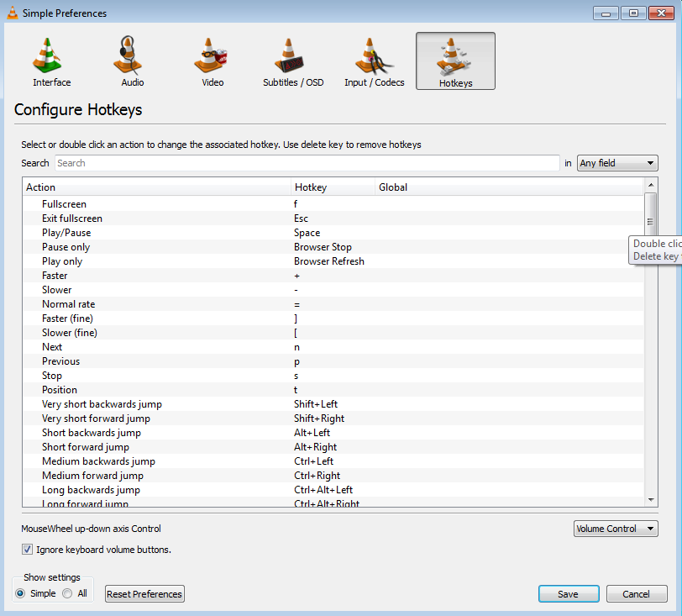Screen dimensions: 682x616
Task: Select the Faster (fine) action
Action: pos(333,319)
